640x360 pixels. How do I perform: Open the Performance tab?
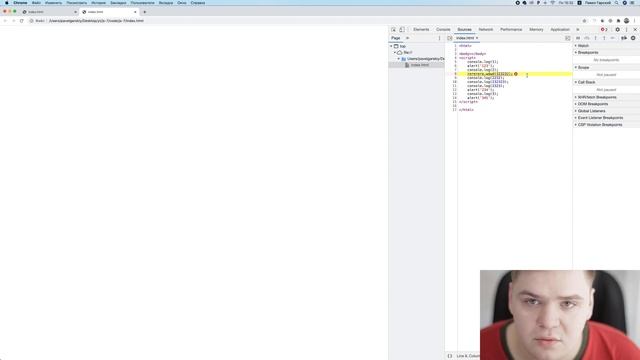[x=511, y=29]
